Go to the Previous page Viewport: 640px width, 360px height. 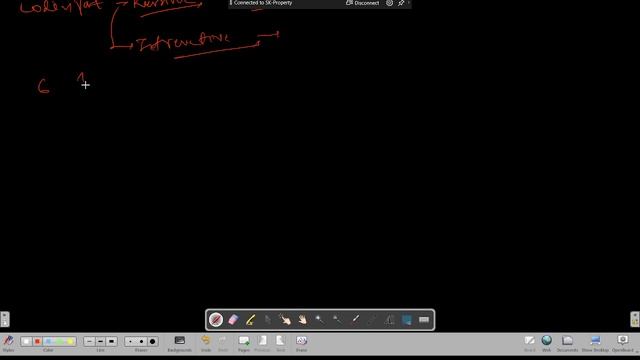coord(262,344)
